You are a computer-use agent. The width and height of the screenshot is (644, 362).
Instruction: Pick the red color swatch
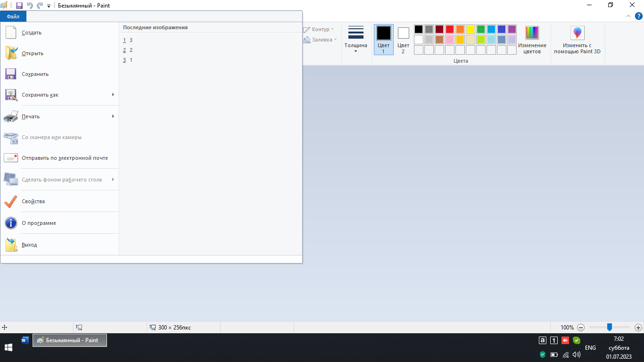449,29
